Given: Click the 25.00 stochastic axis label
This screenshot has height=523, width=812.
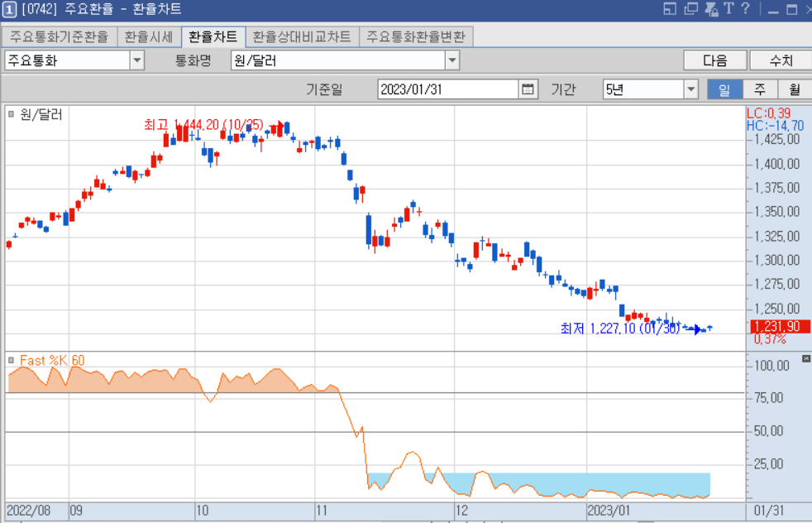Looking at the screenshot, I should (x=768, y=463).
